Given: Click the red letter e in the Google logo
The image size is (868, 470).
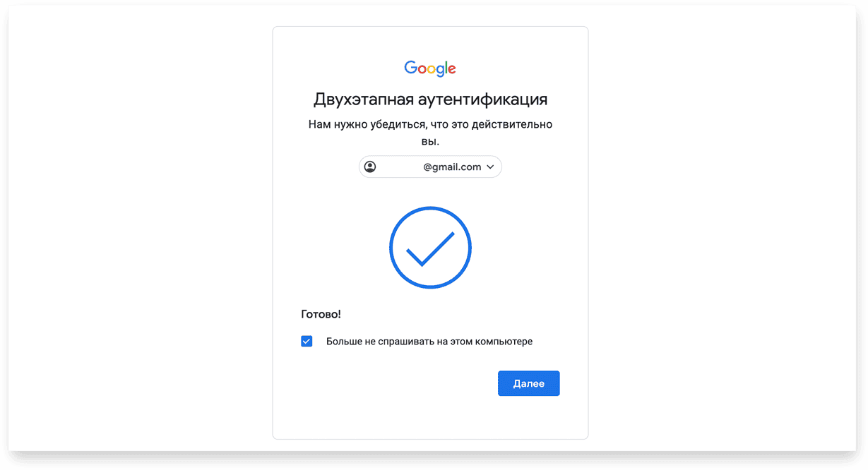Looking at the screenshot, I should 452,69.
